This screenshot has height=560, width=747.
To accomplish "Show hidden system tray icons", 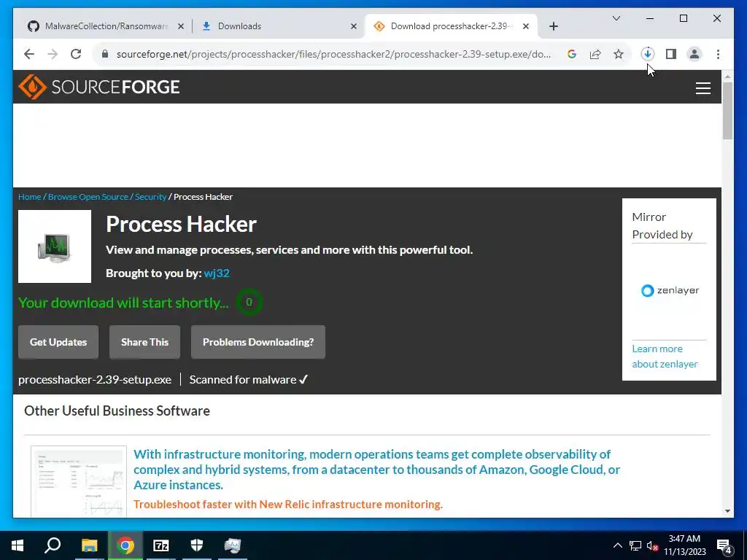I will pos(617,545).
